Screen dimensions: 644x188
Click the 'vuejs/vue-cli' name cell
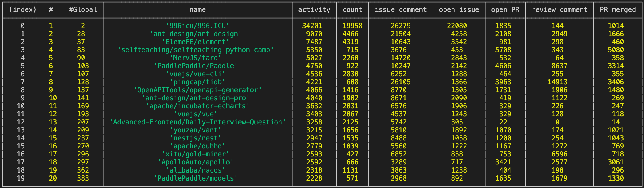[x=196, y=74]
